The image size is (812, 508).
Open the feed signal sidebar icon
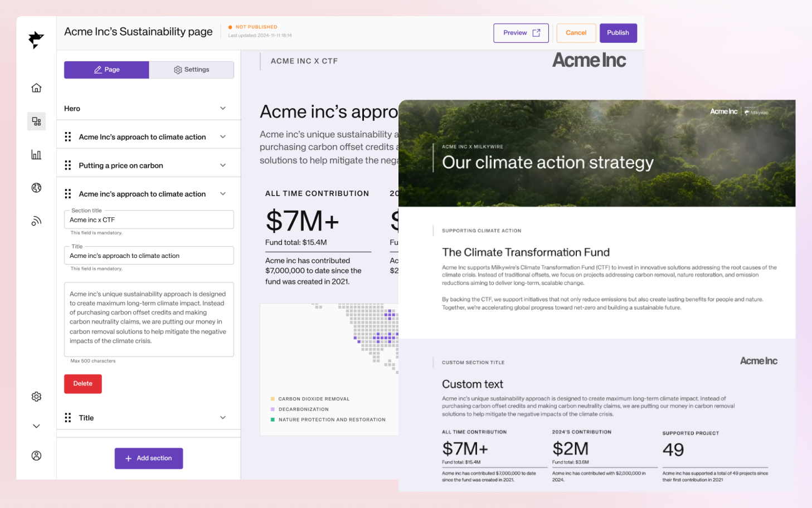point(36,221)
